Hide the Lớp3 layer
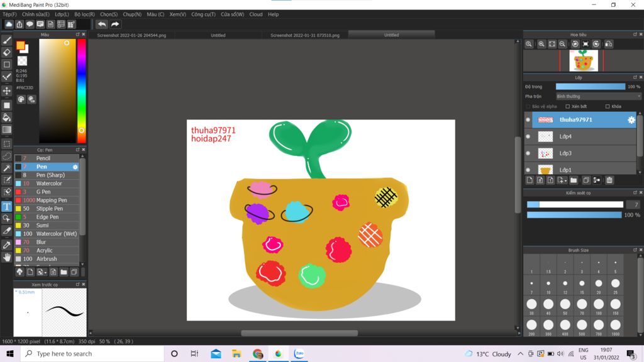Image resolution: width=644 pixels, height=362 pixels. (x=528, y=153)
